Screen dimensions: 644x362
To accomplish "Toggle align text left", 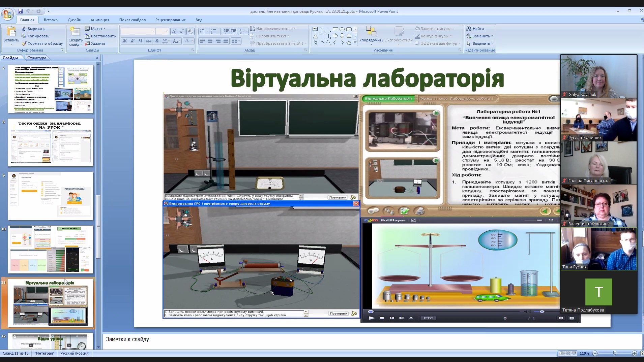I will point(202,41).
